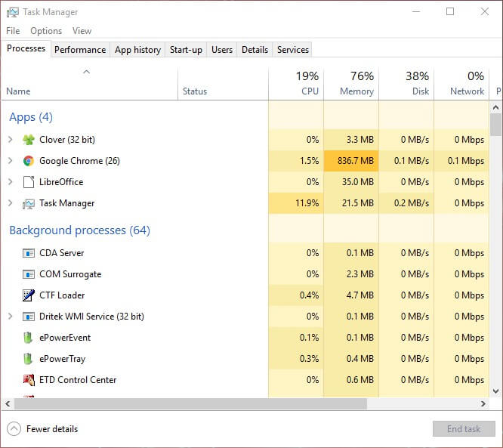Image resolution: width=503 pixels, height=448 pixels.
Task: Select the COM Surrogate row name
Action: tap(70, 274)
